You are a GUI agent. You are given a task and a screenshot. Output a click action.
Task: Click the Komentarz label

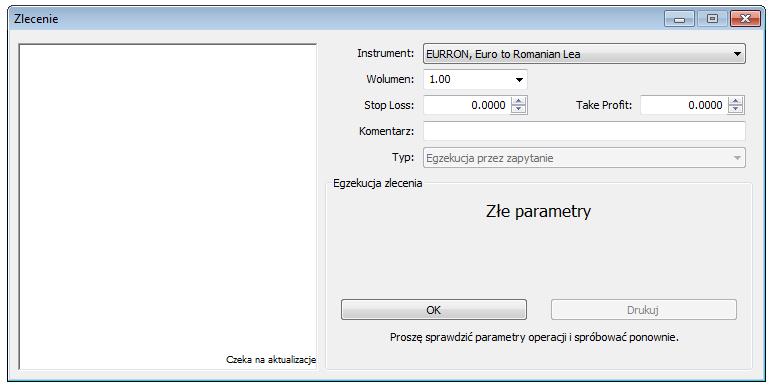pos(386,131)
